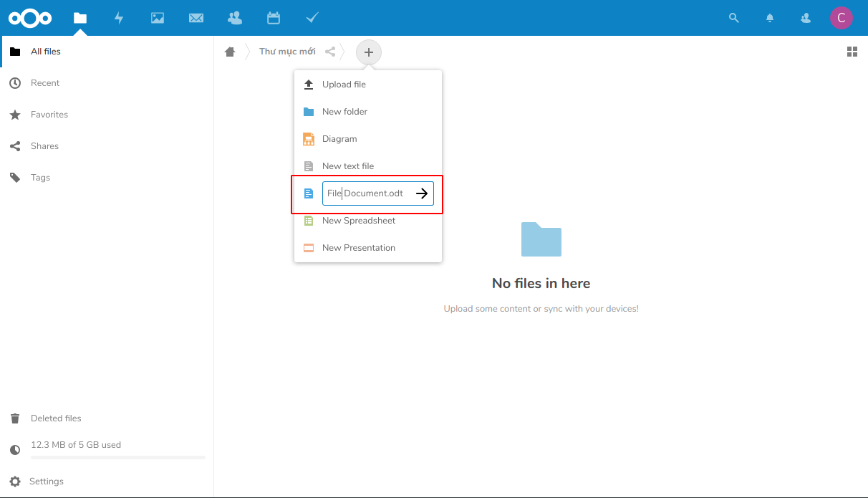This screenshot has height=498, width=868.
Task: Click the search magnifier icon
Action: [x=733, y=18]
